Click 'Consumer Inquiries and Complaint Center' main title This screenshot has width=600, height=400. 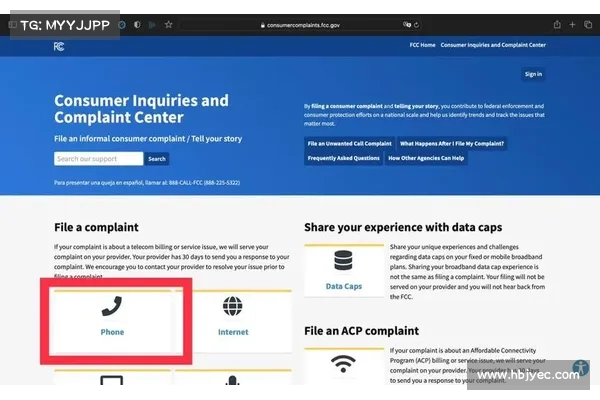(x=141, y=109)
